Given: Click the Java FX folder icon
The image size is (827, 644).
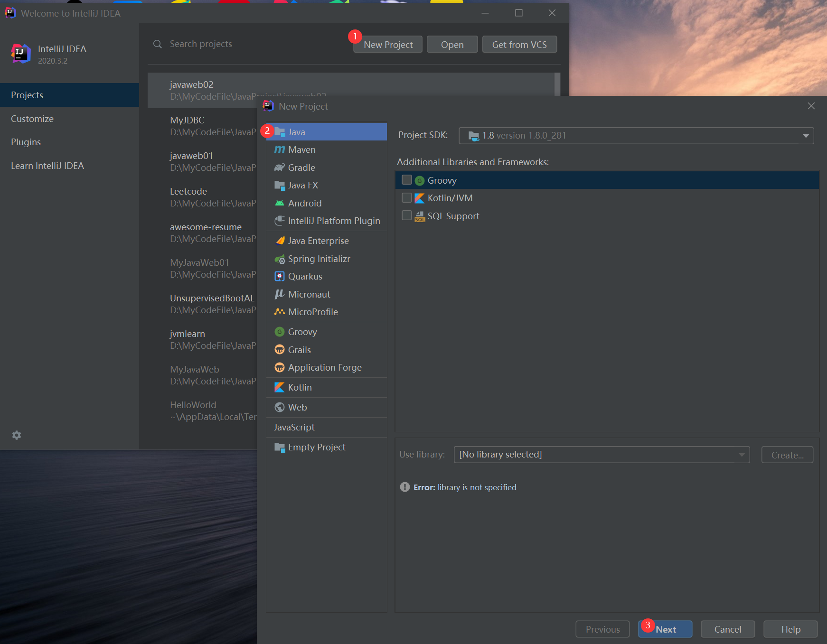Looking at the screenshot, I should click(280, 186).
